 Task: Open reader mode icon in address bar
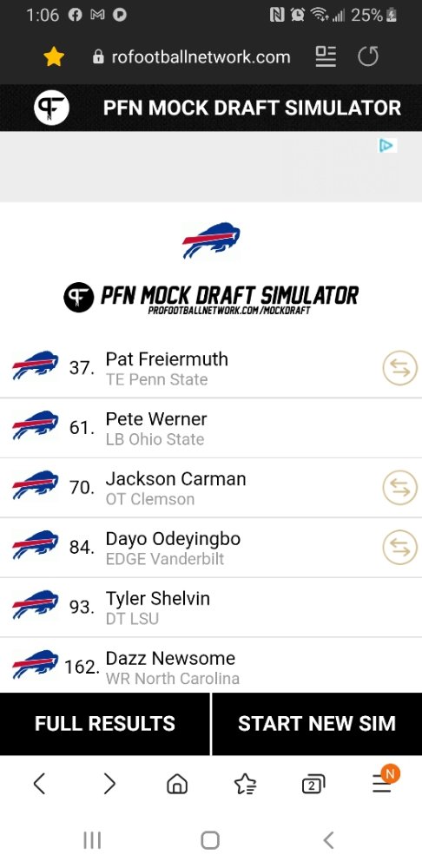pyautogui.click(x=326, y=56)
